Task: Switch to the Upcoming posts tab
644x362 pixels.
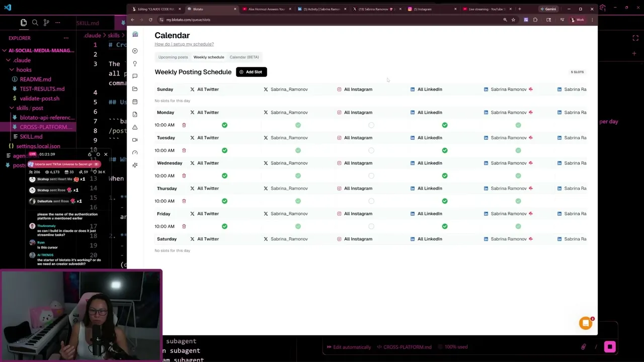Action: pyautogui.click(x=173, y=57)
